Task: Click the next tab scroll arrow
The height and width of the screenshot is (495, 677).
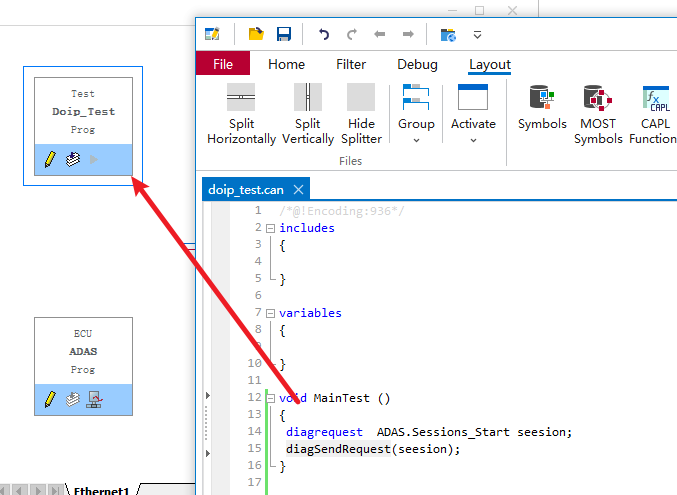Action: point(38,490)
